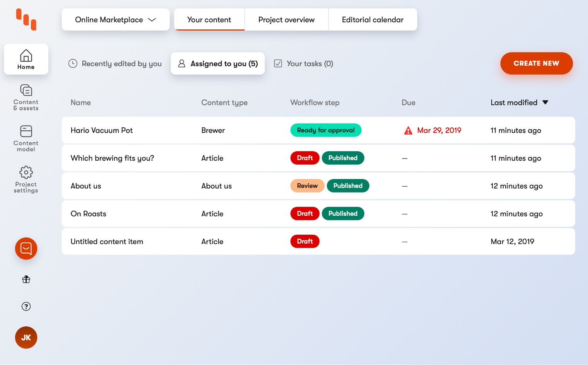Click the overdue warning triangle for Hario Vacuum Pot
This screenshot has height=365, width=588.
408,130
